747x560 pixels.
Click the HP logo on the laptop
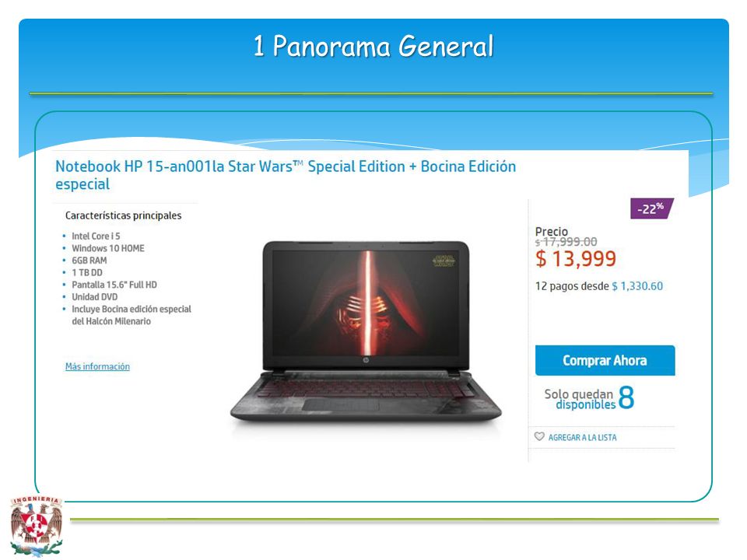[366, 360]
